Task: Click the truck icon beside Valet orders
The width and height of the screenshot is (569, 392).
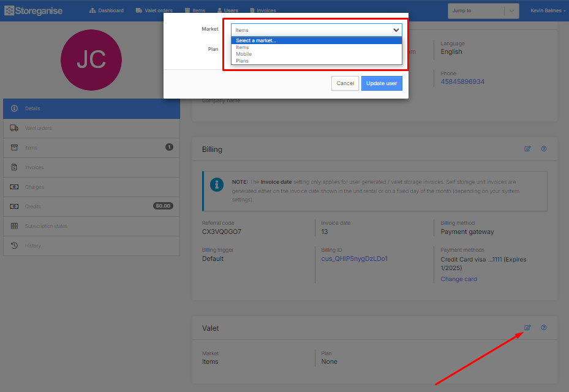Action: point(14,128)
